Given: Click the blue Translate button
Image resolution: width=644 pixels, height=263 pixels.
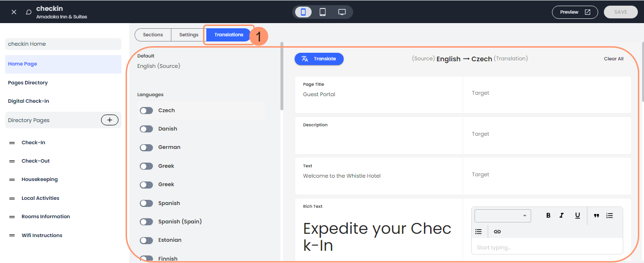Looking at the screenshot, I should point(319,59).
